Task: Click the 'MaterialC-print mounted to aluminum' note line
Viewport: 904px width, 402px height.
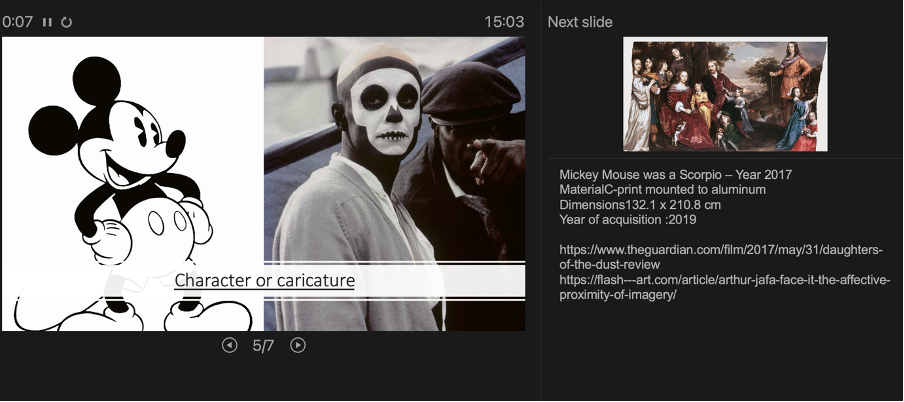Action: tap(662, 190)
